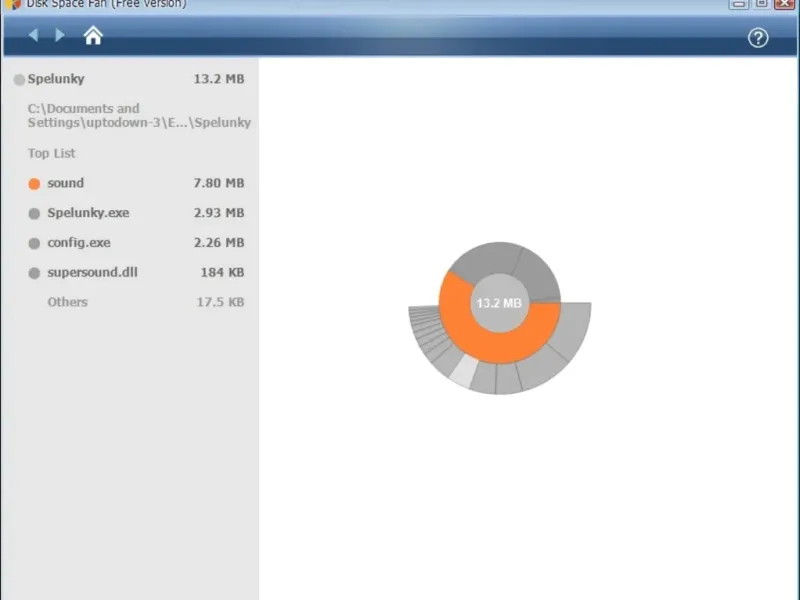Click the 2.26 MB size value

(x=219, y=243)
